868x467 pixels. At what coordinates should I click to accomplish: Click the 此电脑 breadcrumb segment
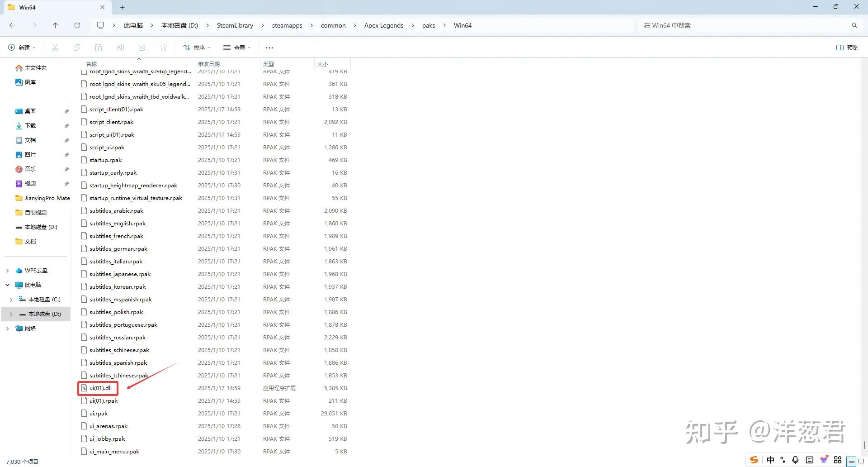coord(133,25)
